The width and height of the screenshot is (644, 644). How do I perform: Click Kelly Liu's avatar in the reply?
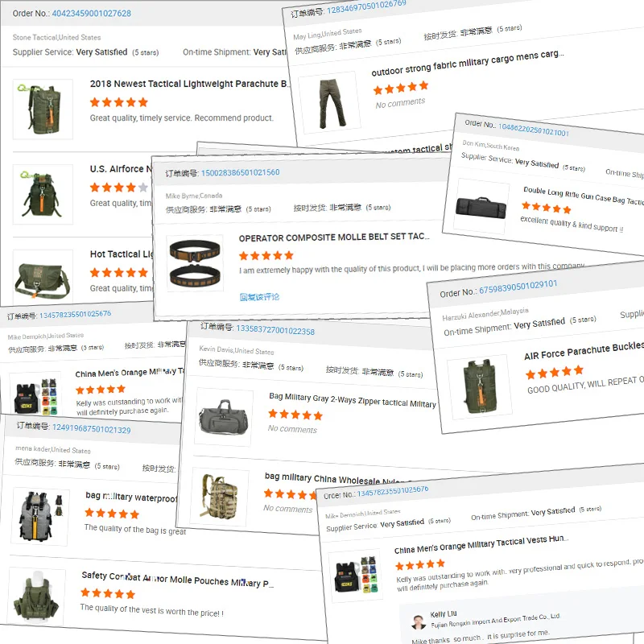[418, 621]
